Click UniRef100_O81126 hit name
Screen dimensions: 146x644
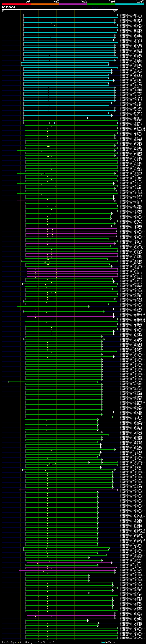pyautogui.click(x=131, y=42)
